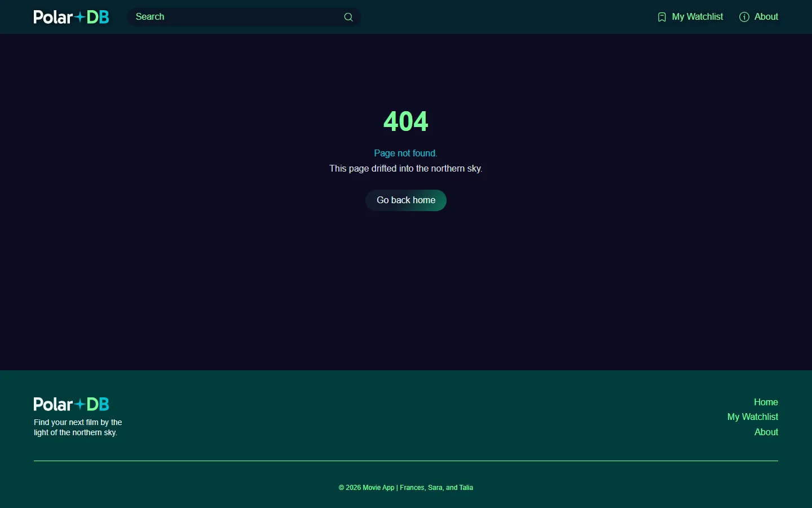Click the large 404 heading

point(406,121)
